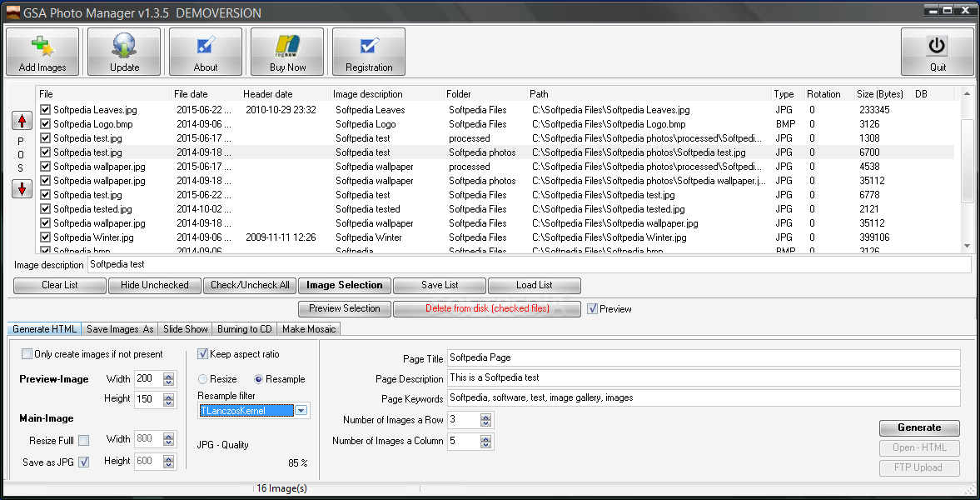
Task: Click the Page Keywords field
Action: coord(704,398)
